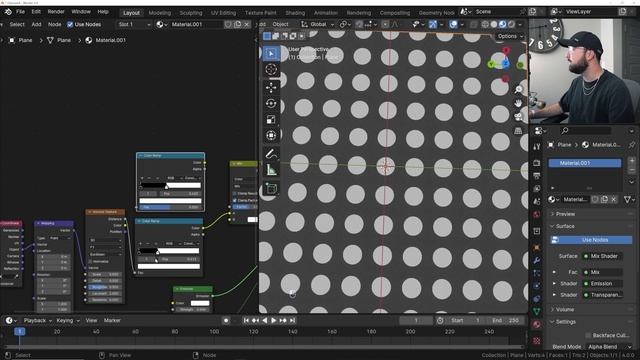Toggle viewport overlays button
640x360 pixels.
453,24
